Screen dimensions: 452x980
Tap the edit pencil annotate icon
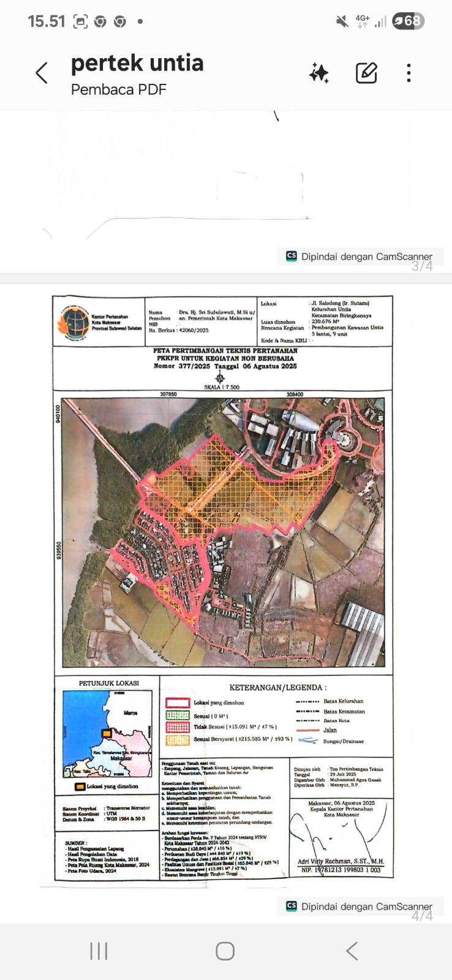point(366,73)
